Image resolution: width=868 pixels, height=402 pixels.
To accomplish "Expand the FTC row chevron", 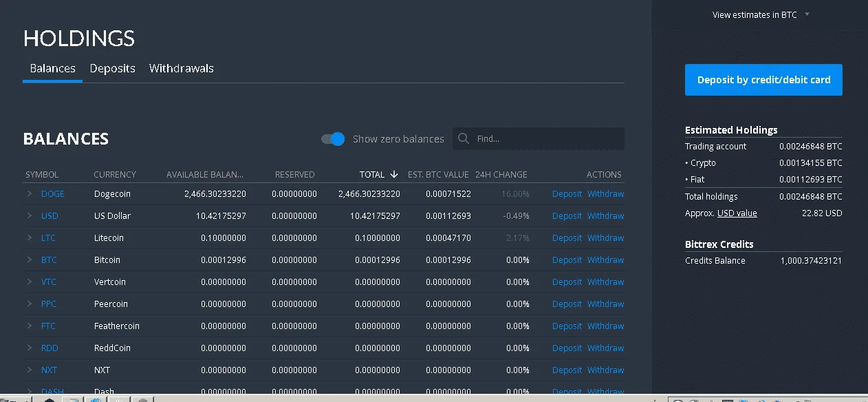I will point(30,326).
